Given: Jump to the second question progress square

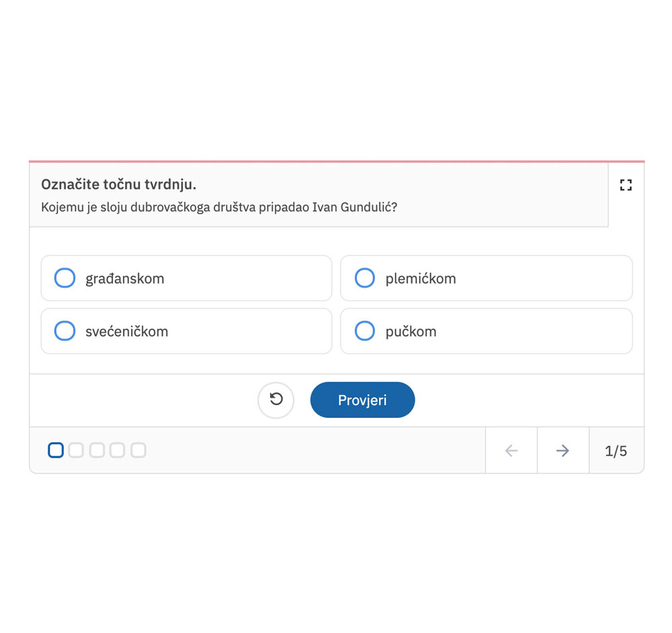Looking at the screenshot, I should [76, 450].
